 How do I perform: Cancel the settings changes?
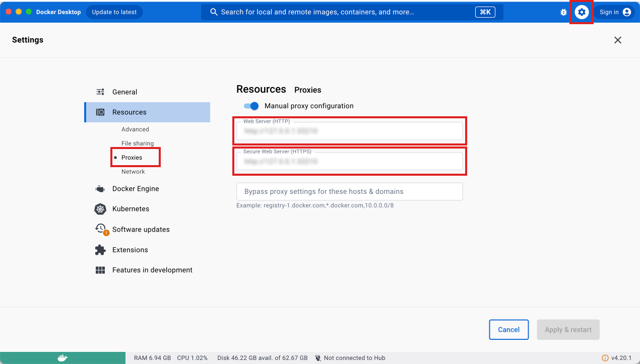pyautogui.click(x=508, y=330)
